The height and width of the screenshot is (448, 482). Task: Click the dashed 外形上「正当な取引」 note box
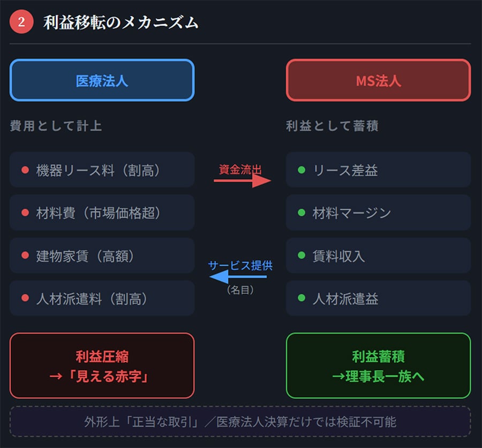click(x=240, y=422)
